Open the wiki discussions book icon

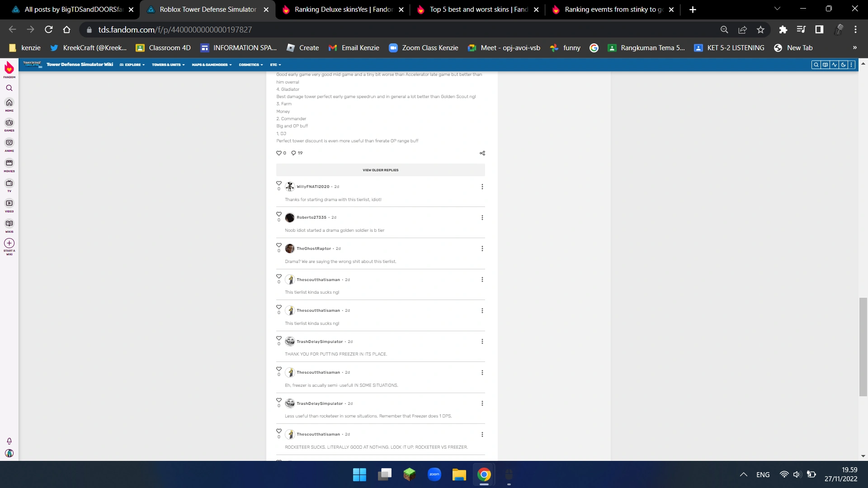825,65
